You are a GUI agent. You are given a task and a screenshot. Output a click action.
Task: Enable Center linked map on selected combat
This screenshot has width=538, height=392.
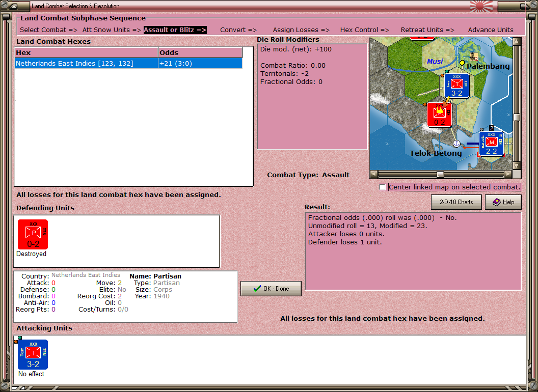382,187
